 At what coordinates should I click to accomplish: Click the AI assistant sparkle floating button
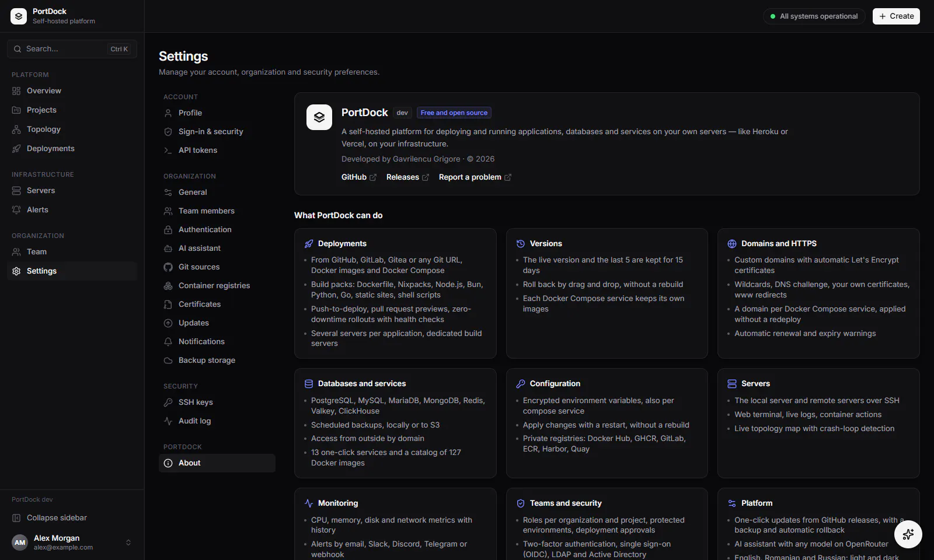tap(908, 534)
